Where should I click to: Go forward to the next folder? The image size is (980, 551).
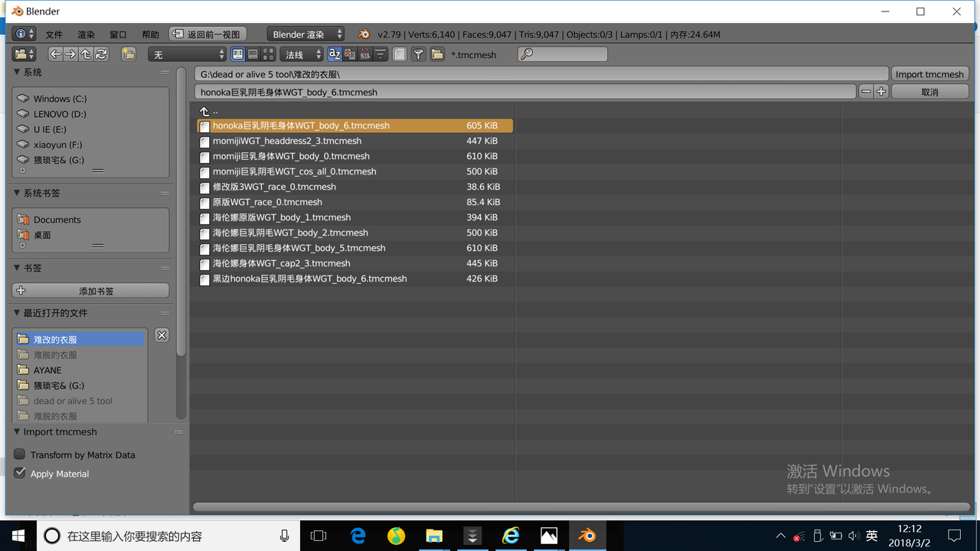(x=70, y=54)
